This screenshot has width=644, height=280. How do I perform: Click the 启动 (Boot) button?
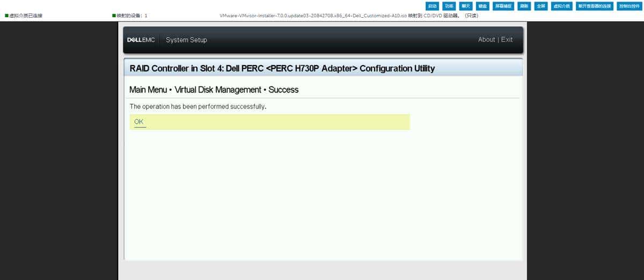click(432, 6)
